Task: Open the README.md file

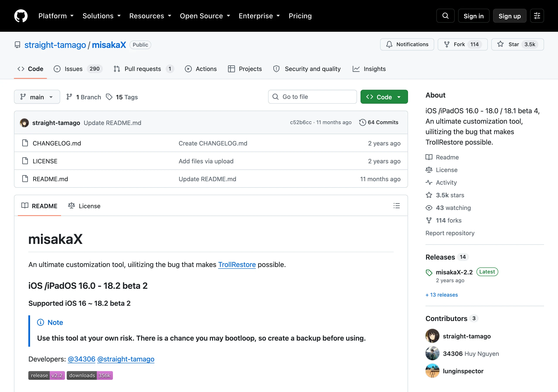Action: pyautogui.click(x=50, y=179)
